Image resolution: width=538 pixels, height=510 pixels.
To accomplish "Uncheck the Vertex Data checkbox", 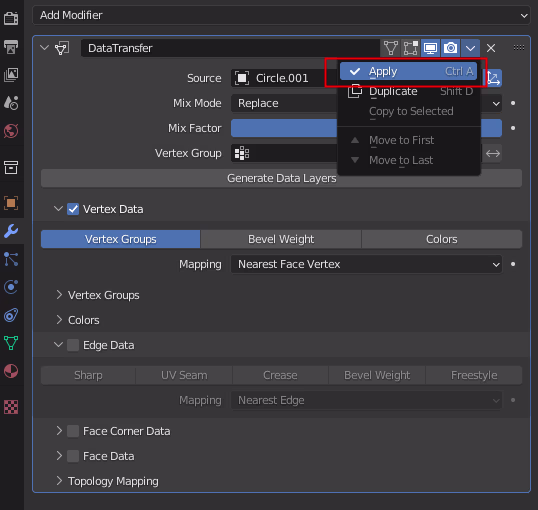I will click(73, 209).
